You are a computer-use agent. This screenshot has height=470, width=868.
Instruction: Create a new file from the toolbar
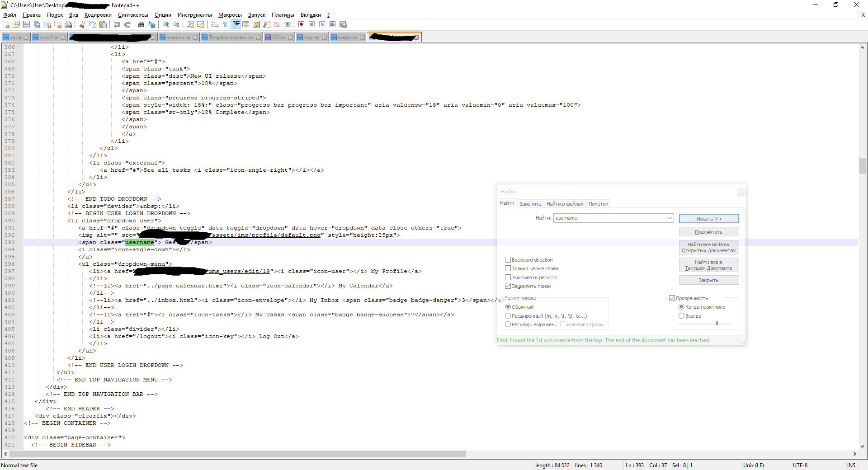[x=6, y=24]
